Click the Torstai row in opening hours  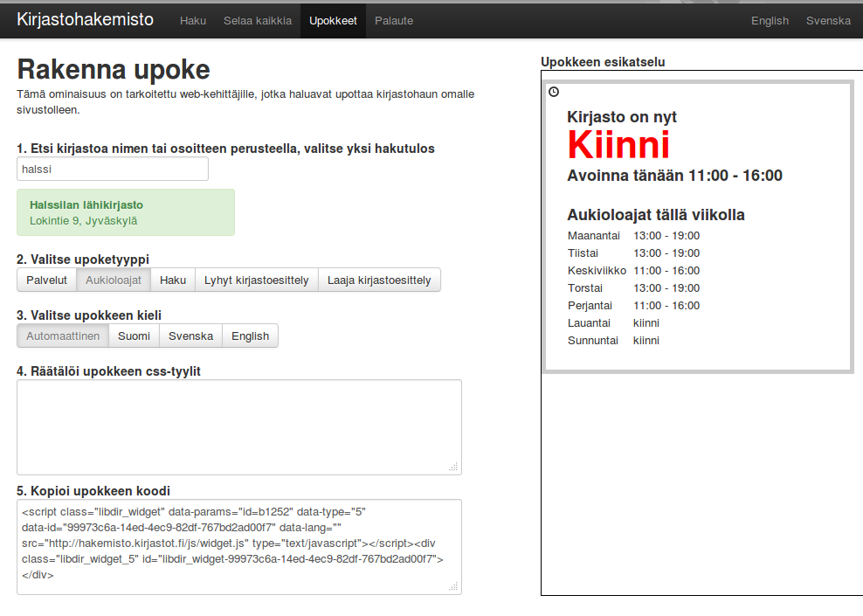pyautogui.click(x=634, y=288)
